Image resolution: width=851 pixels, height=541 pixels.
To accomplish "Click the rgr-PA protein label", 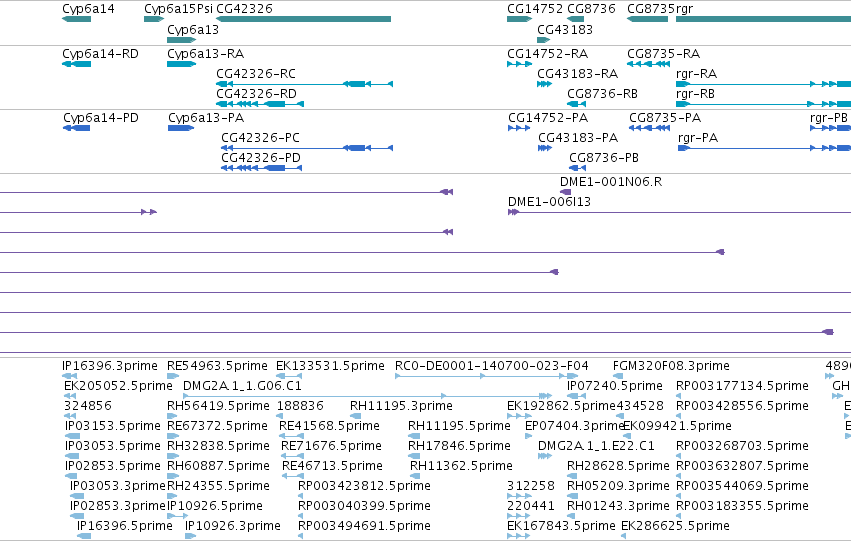I will 698,137.
